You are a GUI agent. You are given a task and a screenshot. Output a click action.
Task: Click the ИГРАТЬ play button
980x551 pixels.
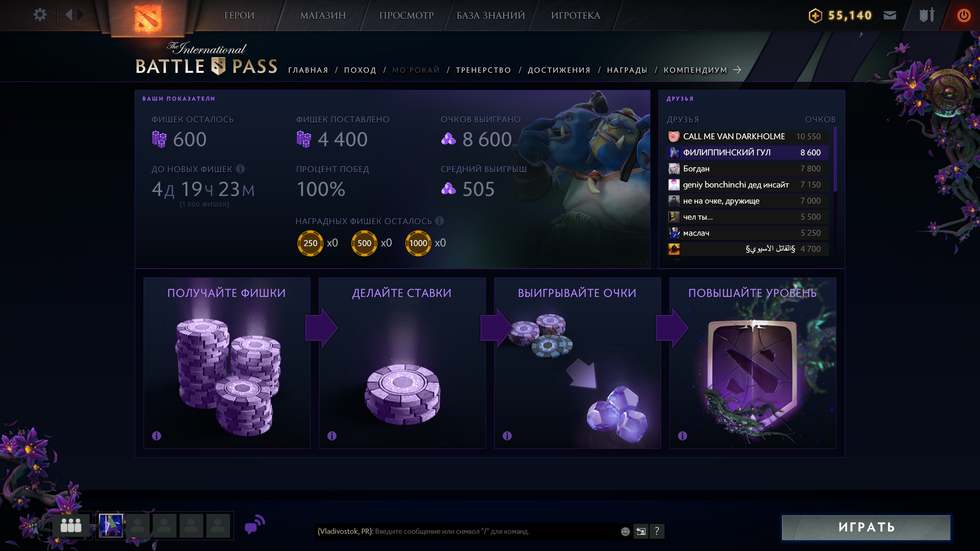click(x=866, y=527)
